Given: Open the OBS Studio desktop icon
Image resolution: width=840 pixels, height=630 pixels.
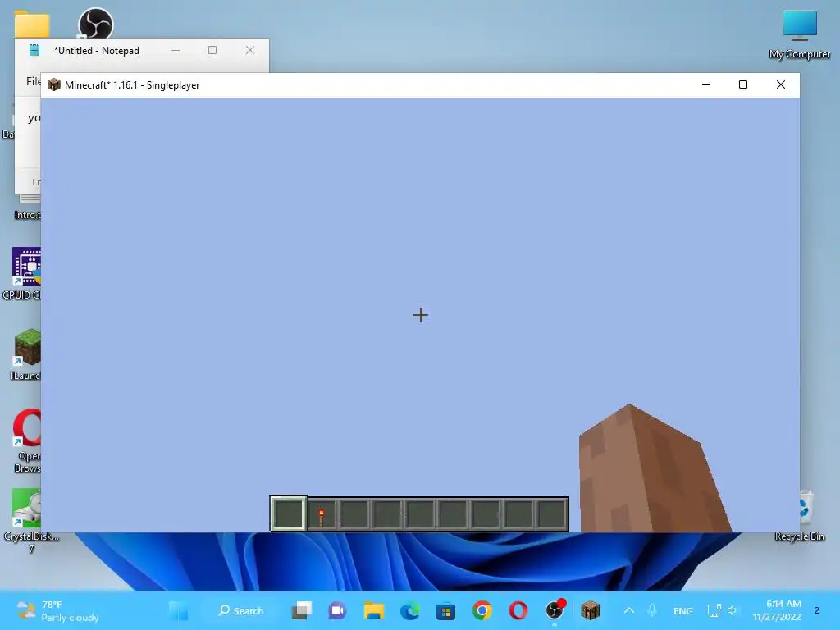Looking at the screenshot, I should (x=95, y=24).
